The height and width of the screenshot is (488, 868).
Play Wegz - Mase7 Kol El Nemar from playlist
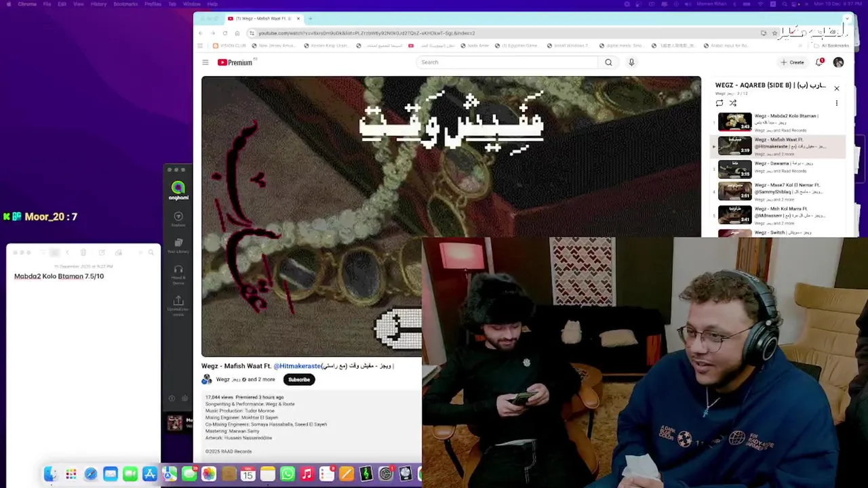point(778,192)
